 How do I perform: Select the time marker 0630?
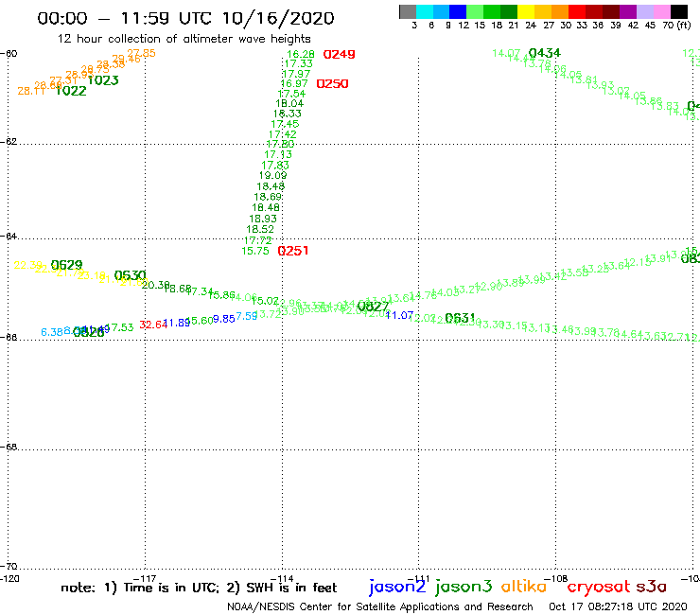pyautogui.click(x=130, y=275)
